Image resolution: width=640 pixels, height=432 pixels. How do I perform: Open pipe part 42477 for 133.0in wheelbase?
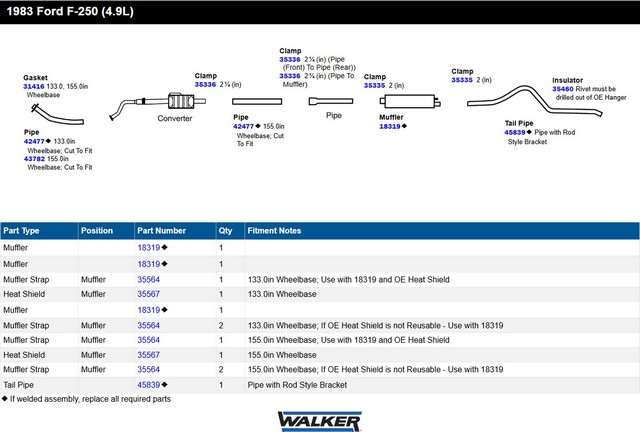(34, 141)
